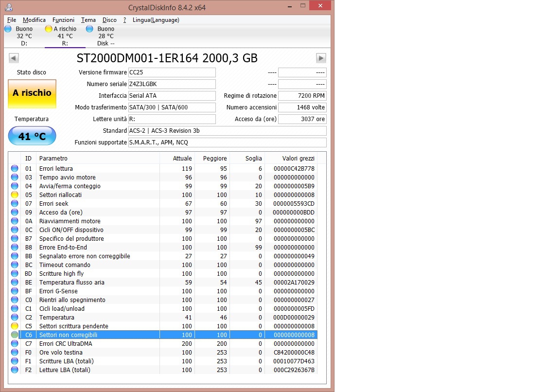Select the 'Scritture high fly' row
This screenshot has height=392, width=546.
pyautogui.click(x=163, y=273)
